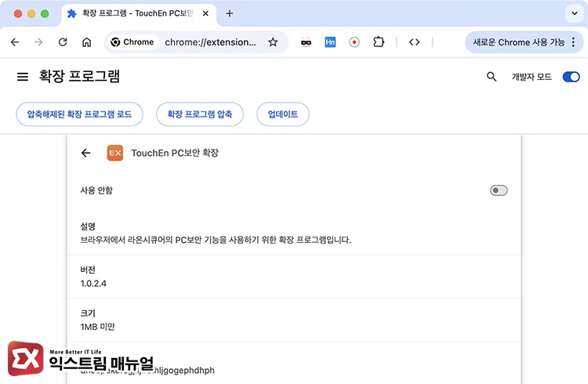Click 확장 프로그램 압축 button

(x=200, y=114)
